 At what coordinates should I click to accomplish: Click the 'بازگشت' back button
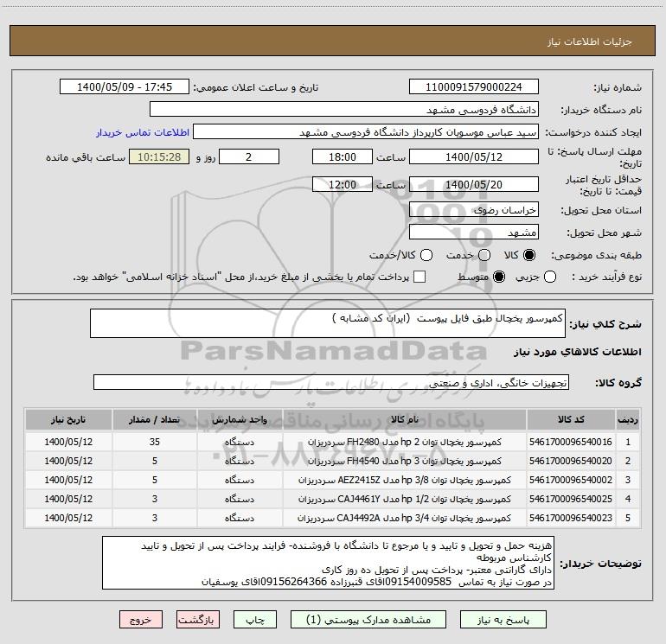(x=198, y=620)
